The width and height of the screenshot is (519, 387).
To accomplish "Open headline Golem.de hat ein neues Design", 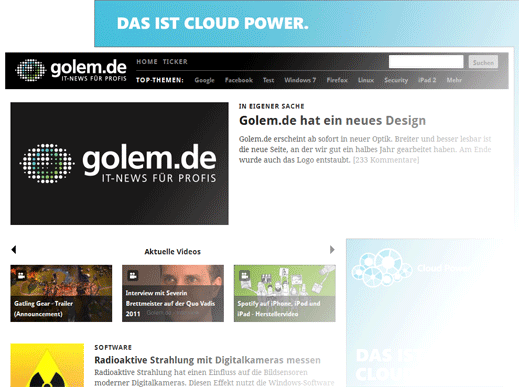I will pyautogui.click(x=332, y=120).
